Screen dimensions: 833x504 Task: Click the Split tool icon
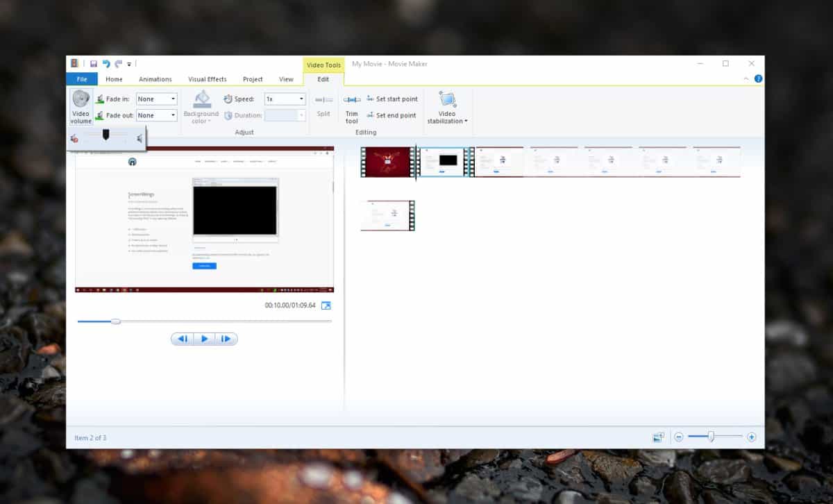[x=323, y=100]
